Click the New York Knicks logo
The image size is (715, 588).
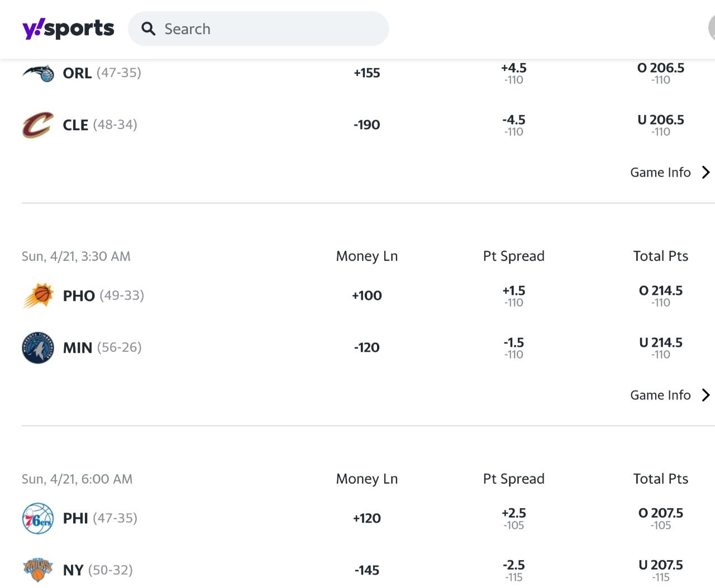click(x=38, y=570)
